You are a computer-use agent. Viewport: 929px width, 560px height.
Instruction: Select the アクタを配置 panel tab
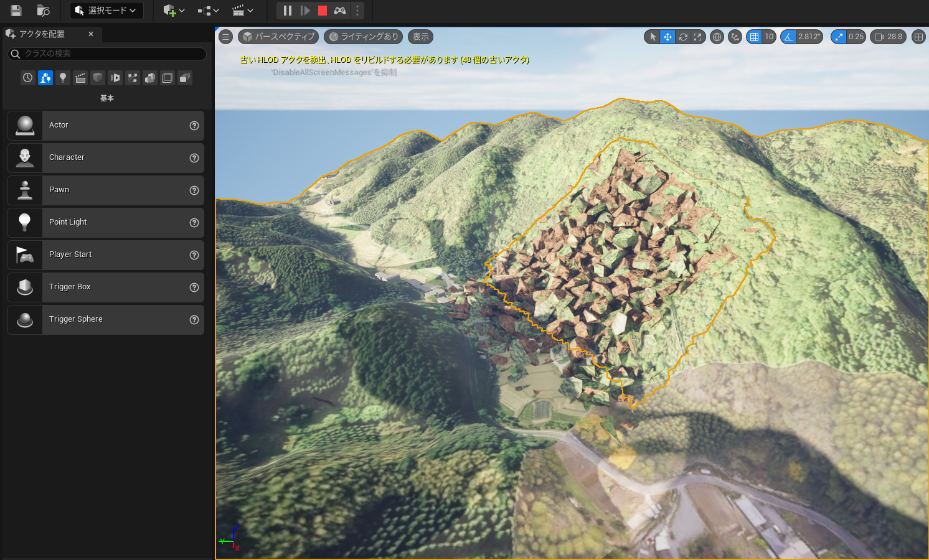click(42, 34)
